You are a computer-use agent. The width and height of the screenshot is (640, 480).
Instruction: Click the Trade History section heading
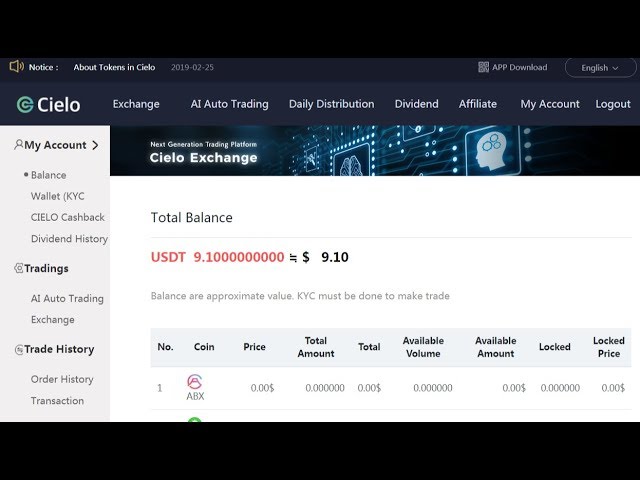pyautogui.click(x=59, y=349)
